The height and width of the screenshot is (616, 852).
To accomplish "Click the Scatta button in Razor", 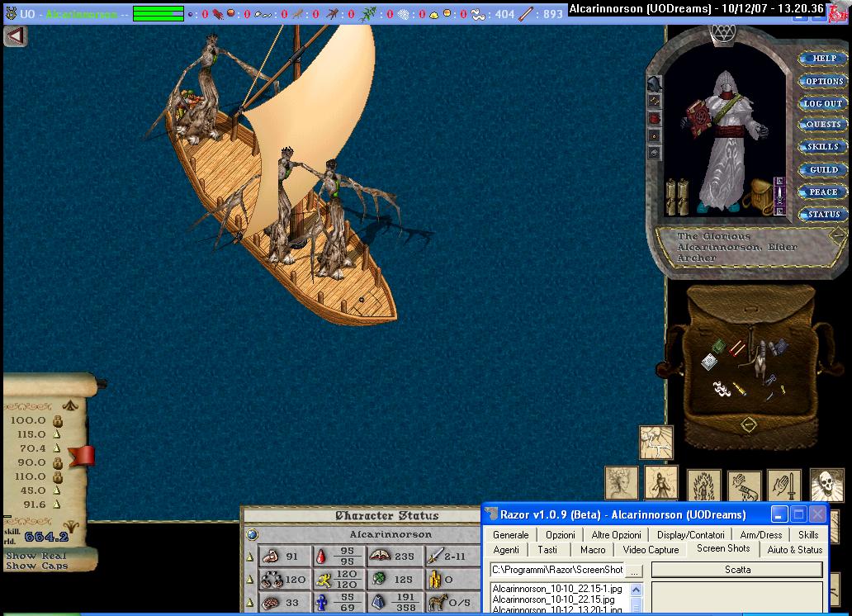I will tap(736, 570).
